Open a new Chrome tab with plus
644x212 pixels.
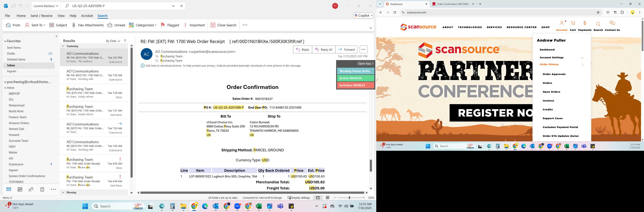pyautogui.click(x=480, y=4)
